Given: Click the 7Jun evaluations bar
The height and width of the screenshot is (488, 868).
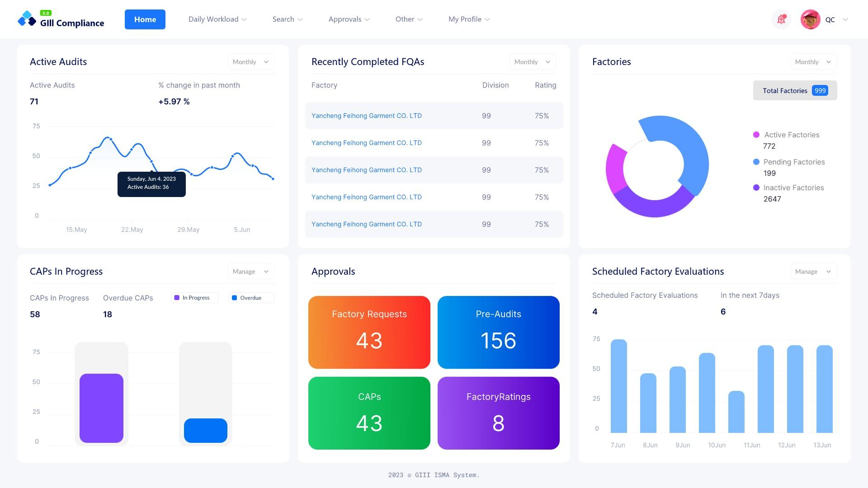Looking at the screenshot, I should pyautogui.click(x=619, y=386).
